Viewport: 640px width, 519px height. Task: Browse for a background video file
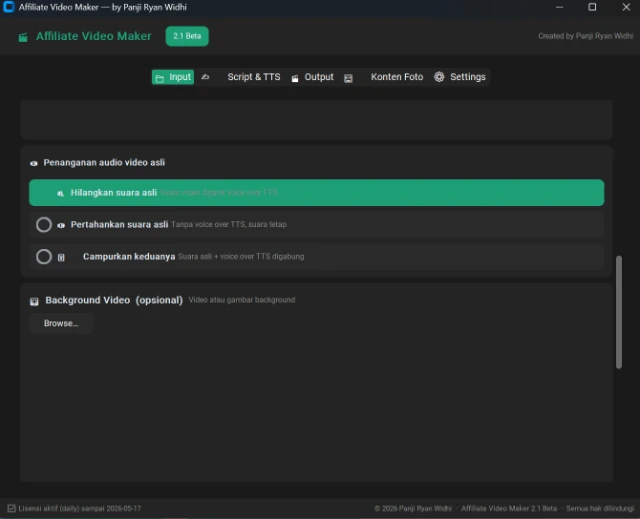pyautogui.click(x=61, y=324)
